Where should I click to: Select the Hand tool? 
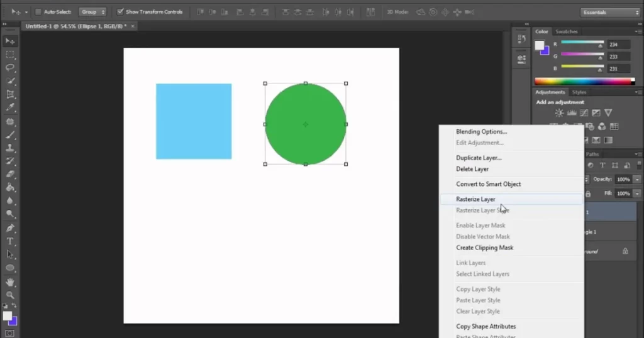pos(10,282)
